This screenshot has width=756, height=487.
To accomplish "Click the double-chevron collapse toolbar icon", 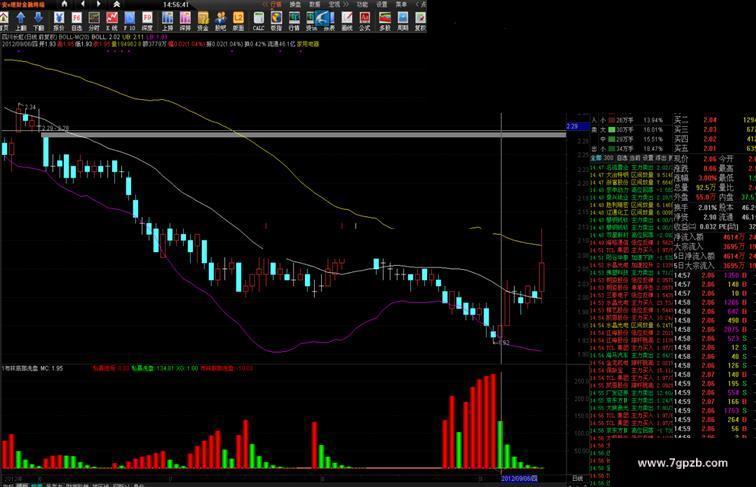I will 117,4.
